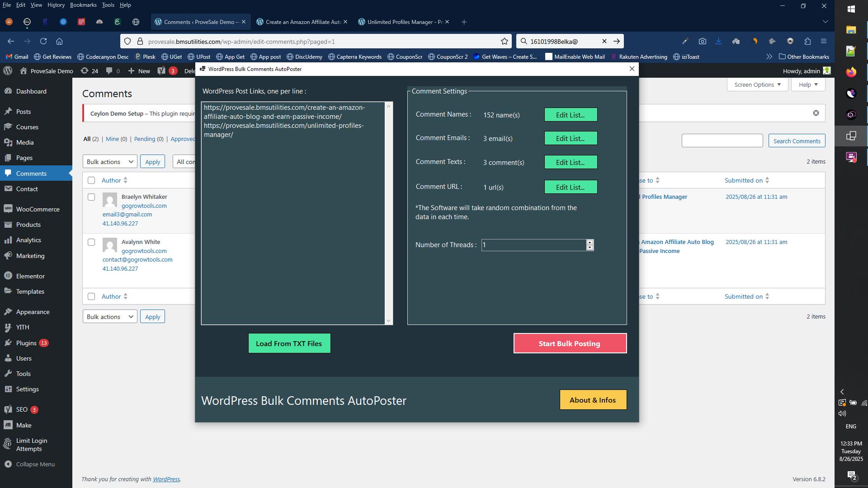Expand the Help tab dropdown

point(808,84)
